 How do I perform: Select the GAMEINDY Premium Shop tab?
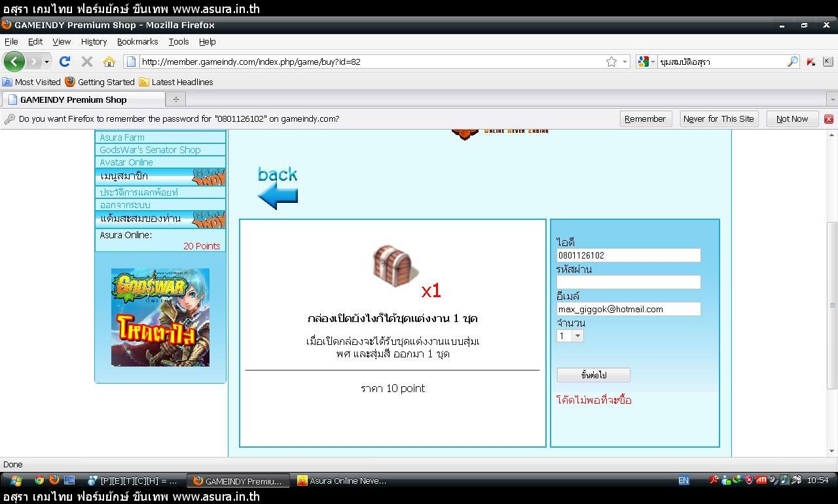pyautogui.click(x=83, y=99)
